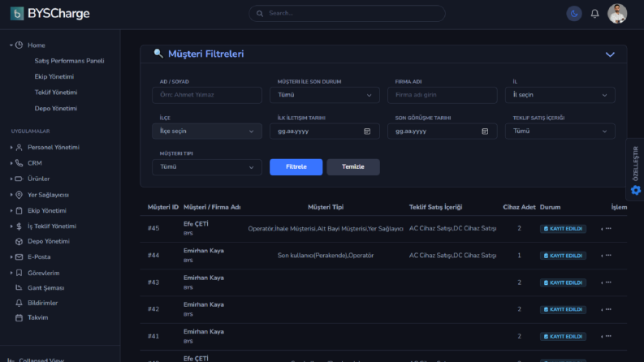Open Müşteri Tipi filter dropdown
Image resolution: width=644 pixels, height=362 pixels.
[x=207, y=167]
